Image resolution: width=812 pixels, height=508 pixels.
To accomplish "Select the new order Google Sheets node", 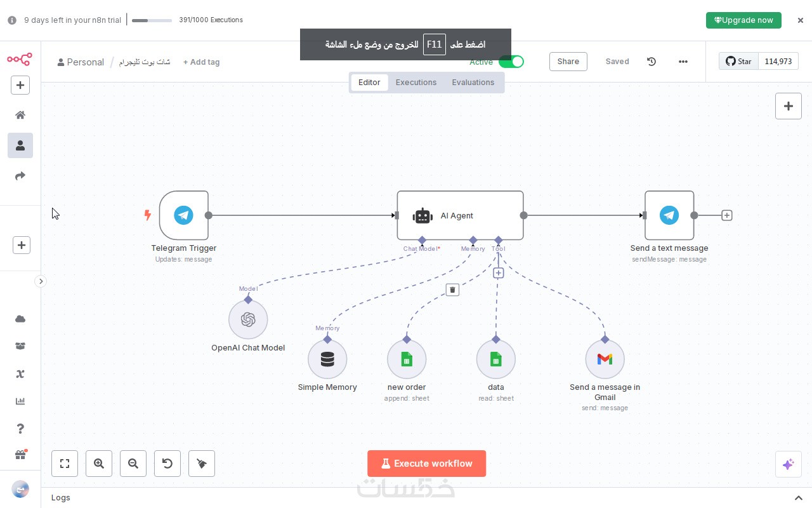I will [407, 359].
